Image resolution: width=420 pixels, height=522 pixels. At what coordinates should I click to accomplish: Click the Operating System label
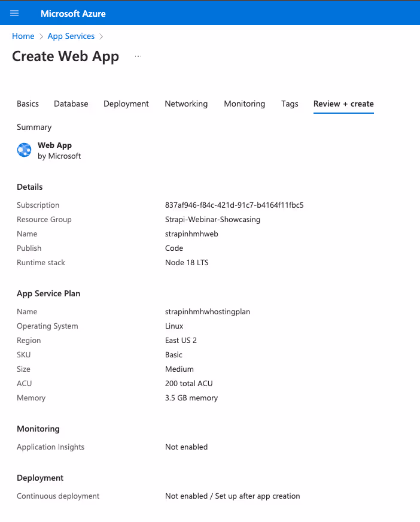(x=47, y=326)
